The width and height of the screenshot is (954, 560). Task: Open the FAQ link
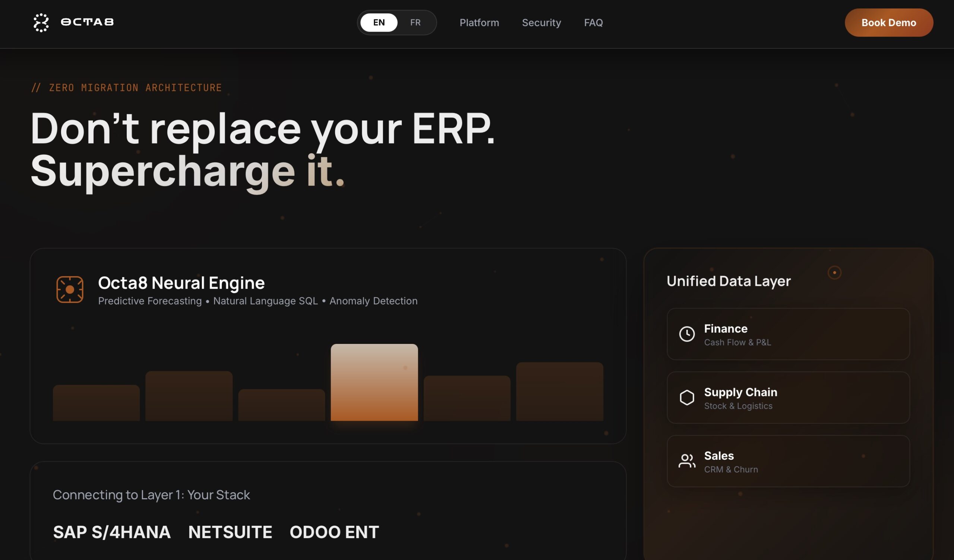coord(593,23)
